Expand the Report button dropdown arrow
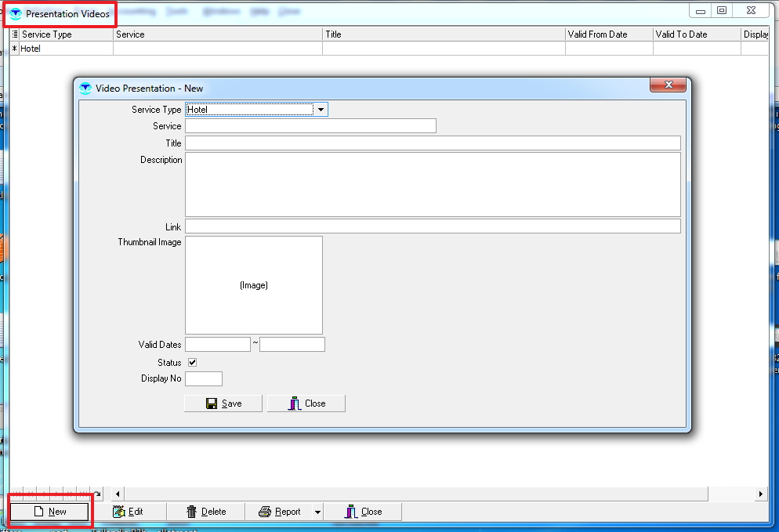Screen dimensions: 779x532 [x=317, y=512]
